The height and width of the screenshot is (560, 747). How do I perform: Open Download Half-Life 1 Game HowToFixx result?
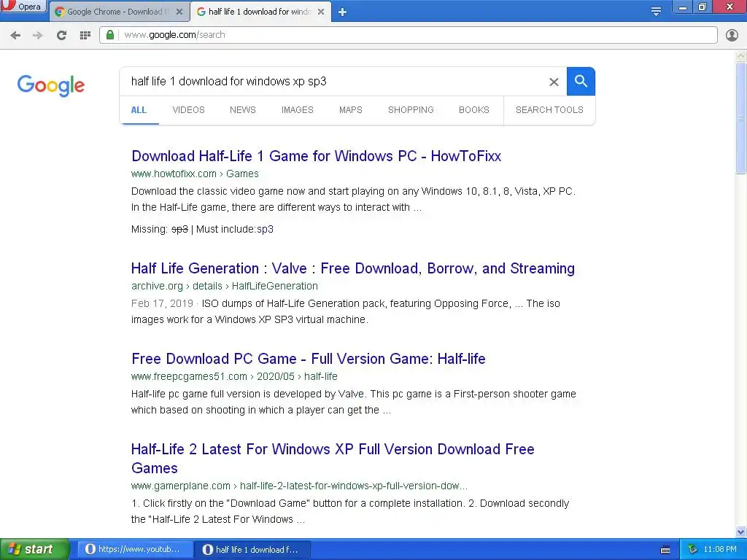(x=317, y=156)
